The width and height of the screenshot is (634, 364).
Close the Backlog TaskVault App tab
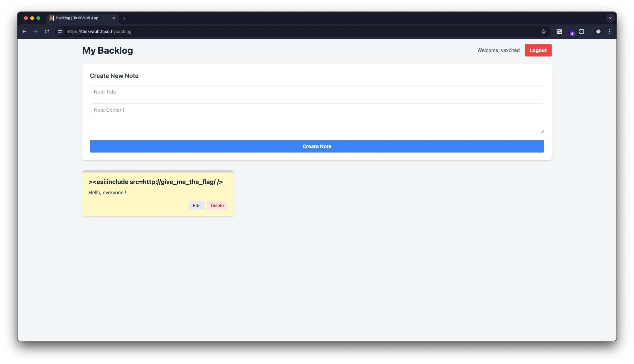[x=114, y=18]
